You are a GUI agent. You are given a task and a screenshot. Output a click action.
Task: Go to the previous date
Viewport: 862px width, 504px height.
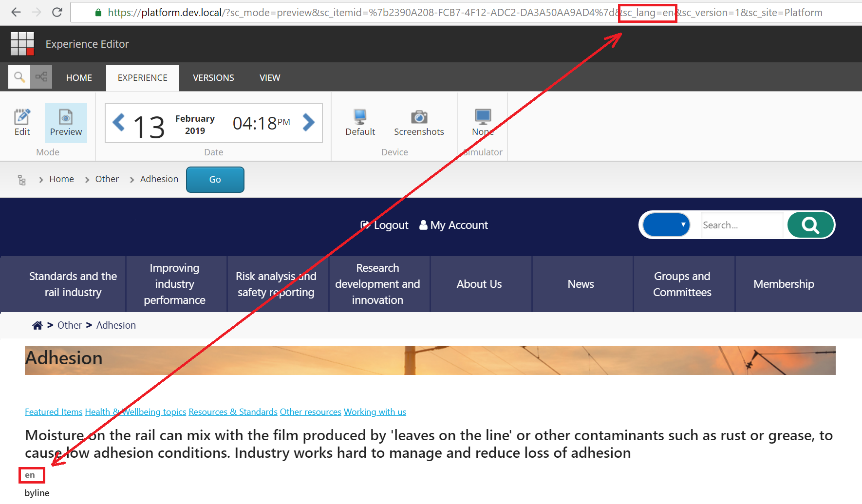(x=118, y=122)
